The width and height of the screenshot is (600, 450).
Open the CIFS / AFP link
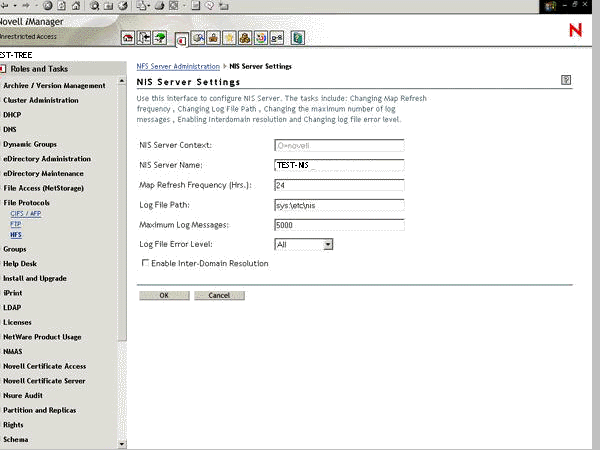coord(26,214)
